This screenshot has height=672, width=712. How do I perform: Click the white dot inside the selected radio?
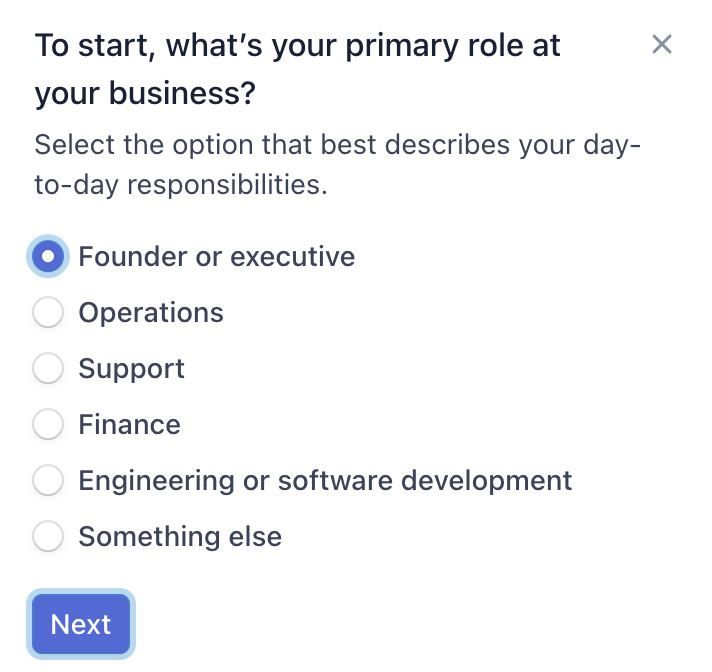pyautogui.click(x=48, y=256)
